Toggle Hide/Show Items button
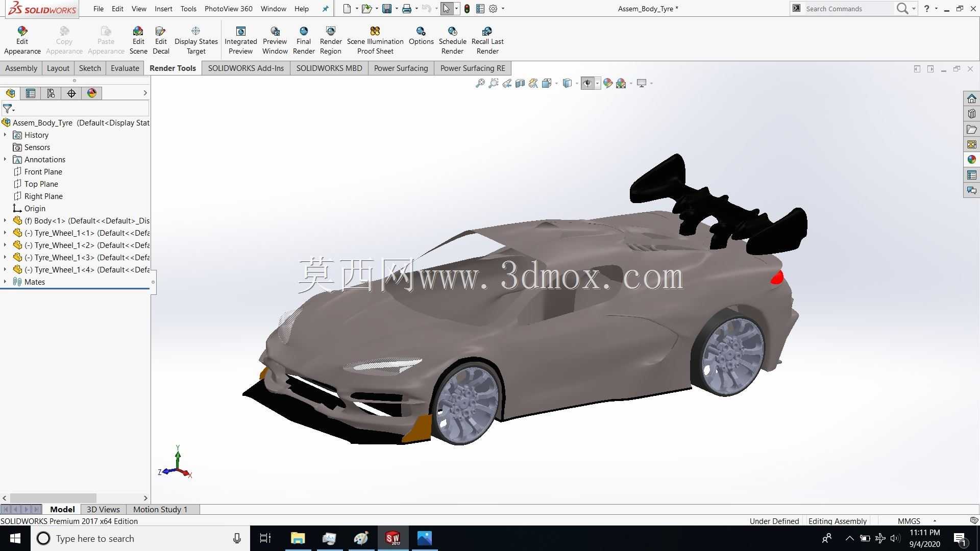The width and height of the screenshot is (980, 551). pyautogui.click(x=587, y=83)
